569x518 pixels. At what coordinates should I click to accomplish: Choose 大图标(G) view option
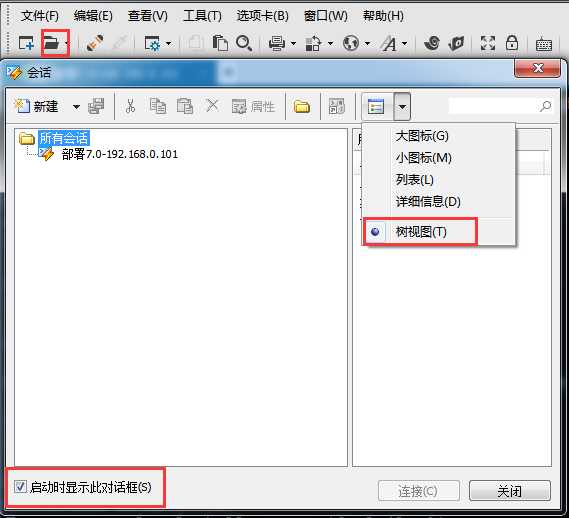pos(422,136)
